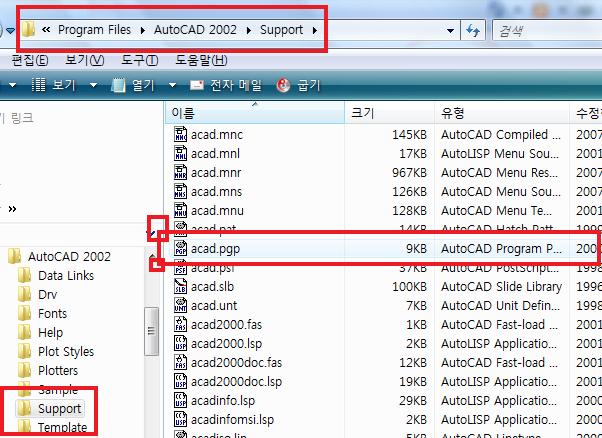
Task: Click the 967KB size cell
Action: [x=409, y=173]
